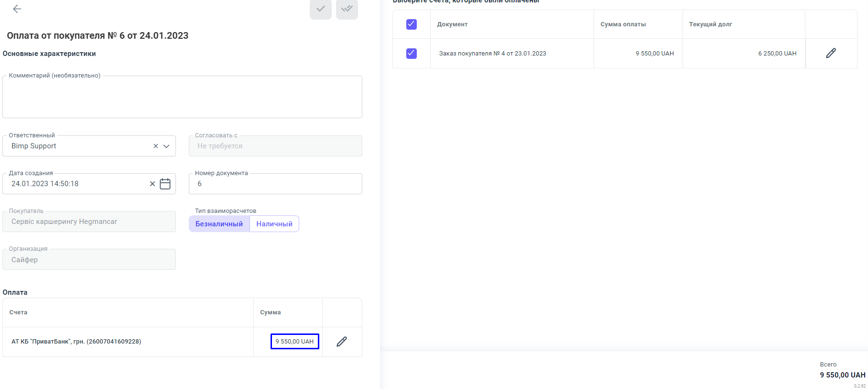Click the comment text area
Image resolution: width=868 pixels, height=389 pixels.
(x=182, y=97)
